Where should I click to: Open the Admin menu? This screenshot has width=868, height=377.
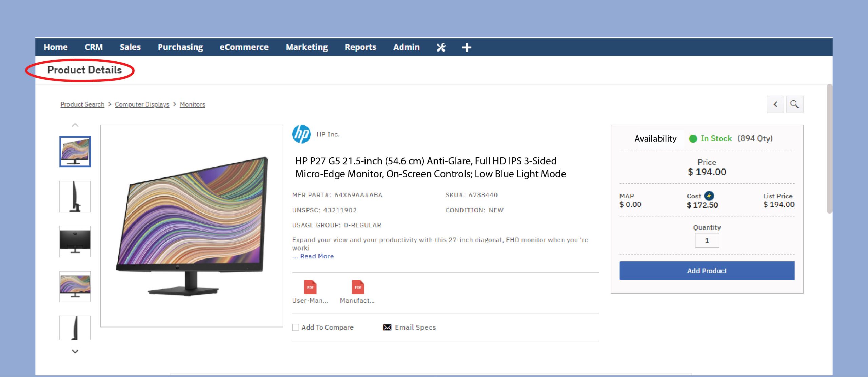406,47
